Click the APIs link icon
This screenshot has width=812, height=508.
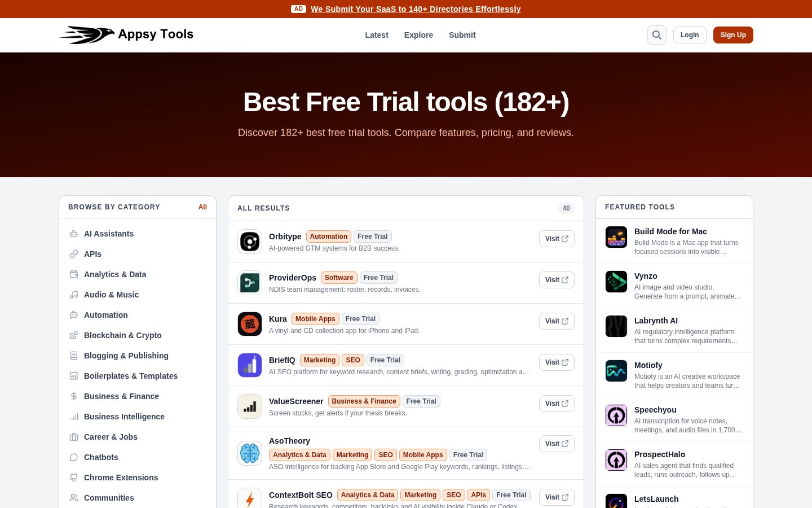74,254
